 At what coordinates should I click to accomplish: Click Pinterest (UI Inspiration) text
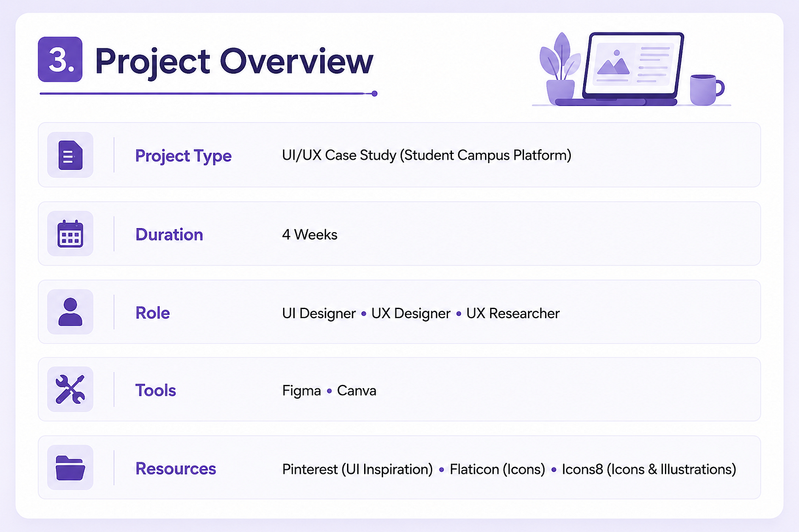coord(357,469)
